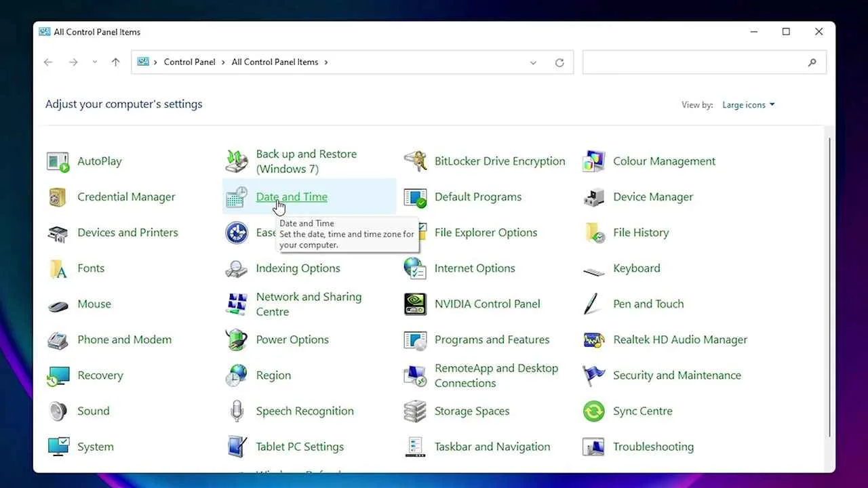Open Devices and Printers icon
This screenshot has width=868, height=488.
click(58, 233)
